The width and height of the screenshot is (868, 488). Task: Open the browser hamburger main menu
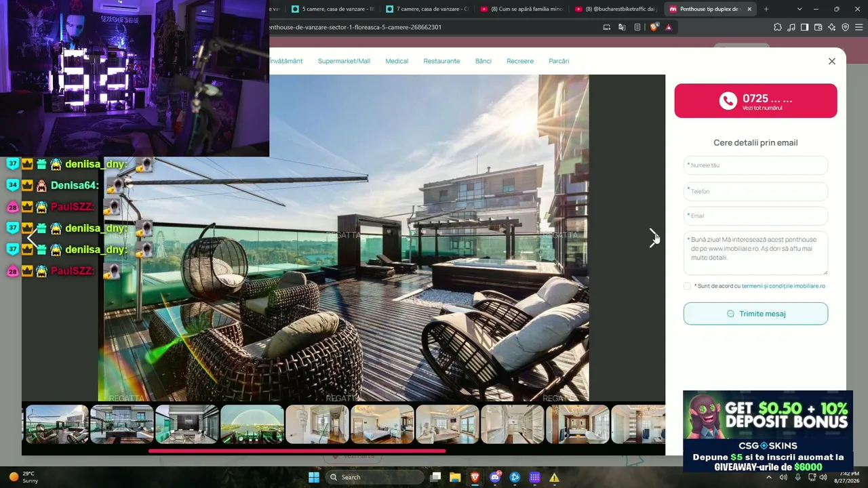(859, 27)
